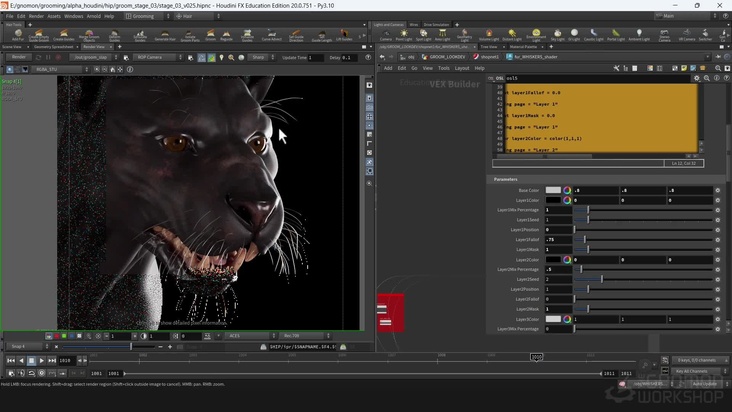The width and height of the screenshot is (732, 412).
Task: Switch to the Geometry Spreadsheet tab
Action: coord(54,47)
